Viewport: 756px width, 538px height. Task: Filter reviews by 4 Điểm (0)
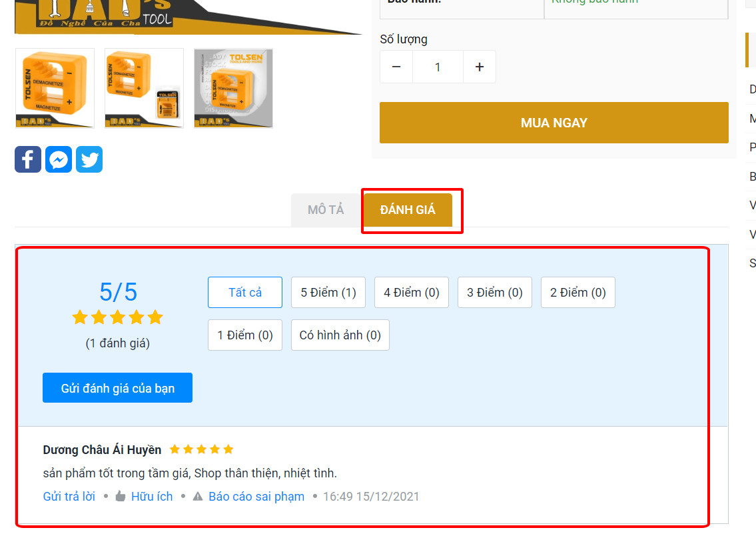point(412,293)
